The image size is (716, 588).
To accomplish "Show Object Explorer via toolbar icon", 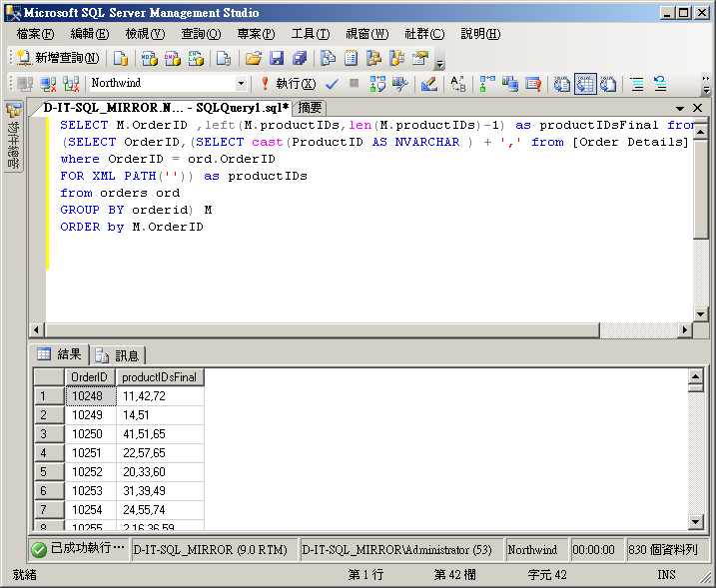I will click(x=374, y=58).
